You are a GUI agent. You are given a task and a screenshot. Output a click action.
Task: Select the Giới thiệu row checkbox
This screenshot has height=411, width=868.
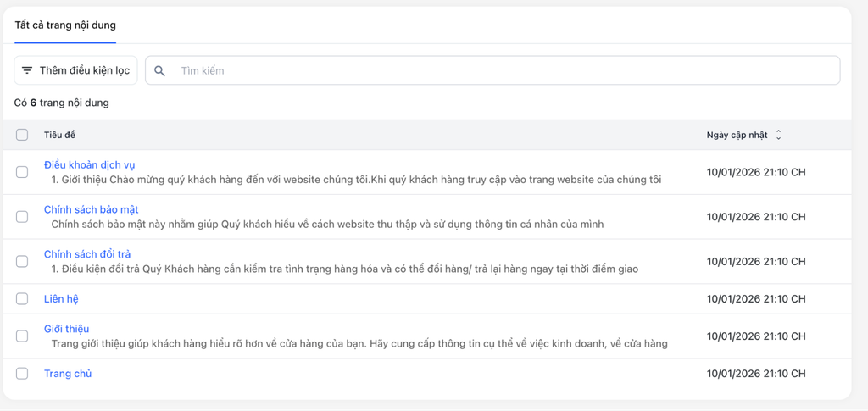coord(22,336)
